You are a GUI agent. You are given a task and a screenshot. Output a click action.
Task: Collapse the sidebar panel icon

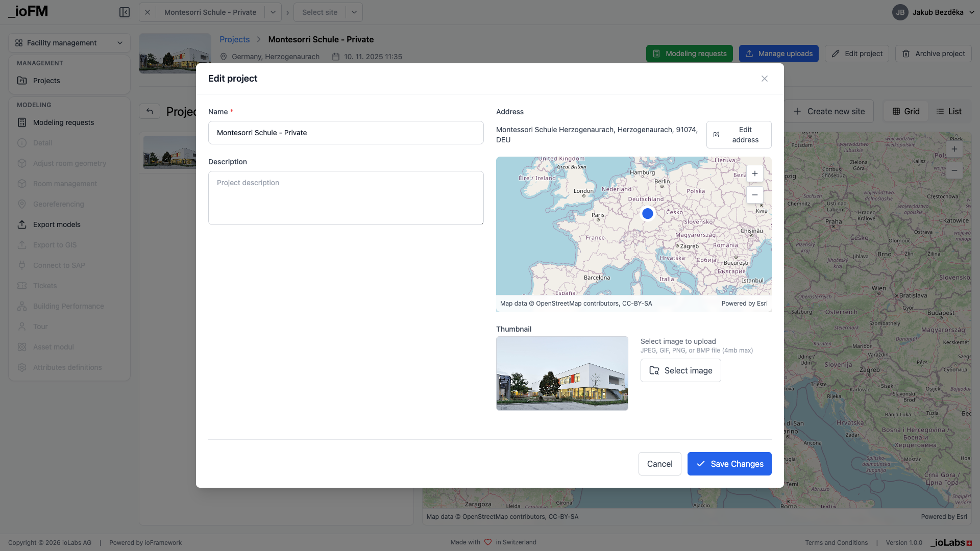[125, 12]
